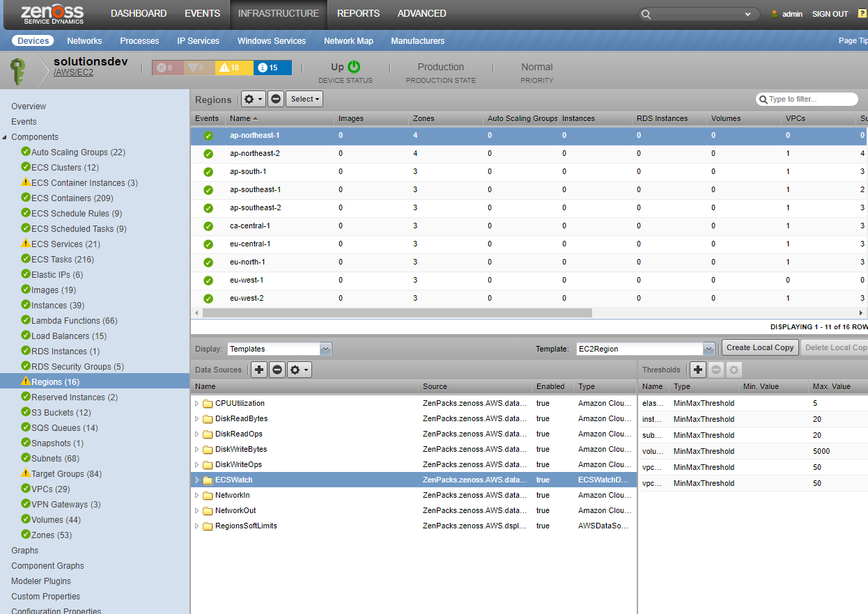Screen dimensions: 868x614
Task: Click the search magnifier icon in header
Action: point(646,14)
